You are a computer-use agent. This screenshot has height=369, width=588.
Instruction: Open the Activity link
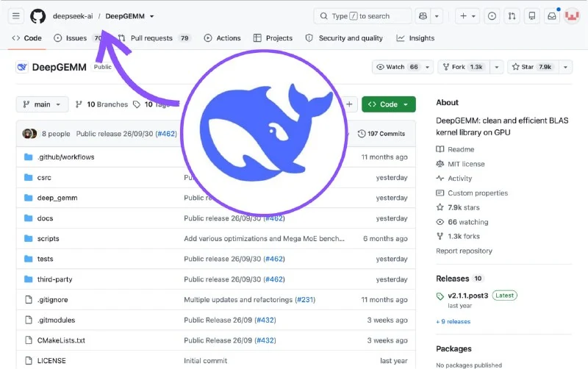(454, 179)
